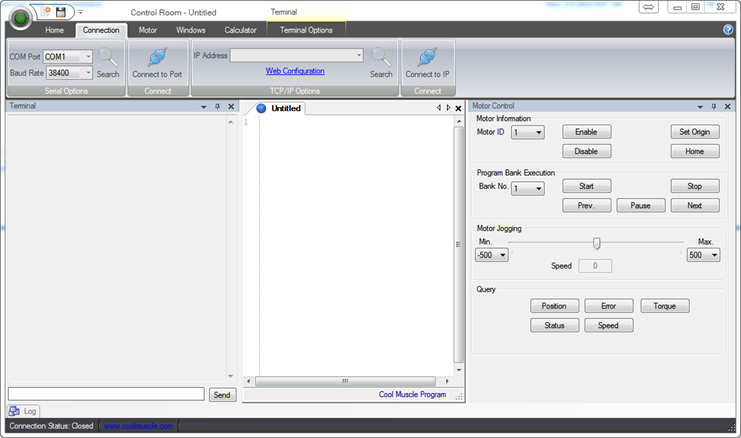Click the green application orb button

(x=20, y=19)
